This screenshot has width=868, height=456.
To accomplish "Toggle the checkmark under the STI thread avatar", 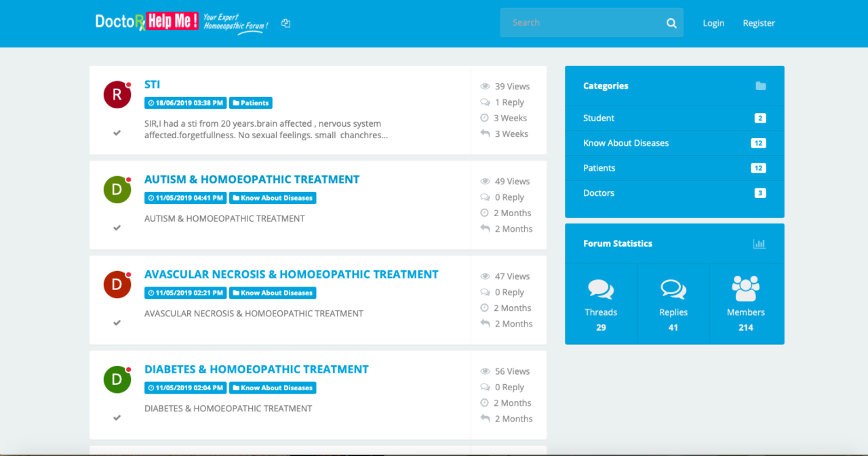I will click(x=117, y=133).
